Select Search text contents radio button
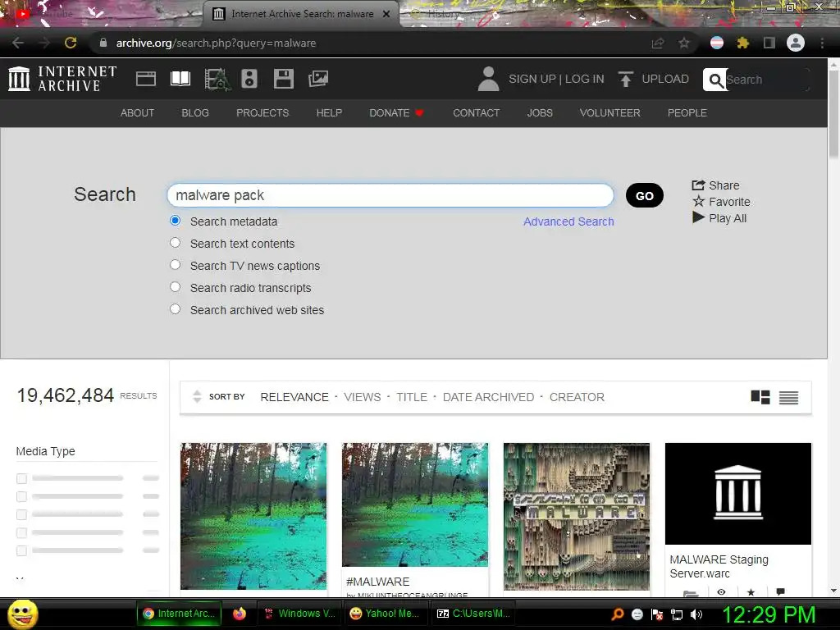 point(176,243)
